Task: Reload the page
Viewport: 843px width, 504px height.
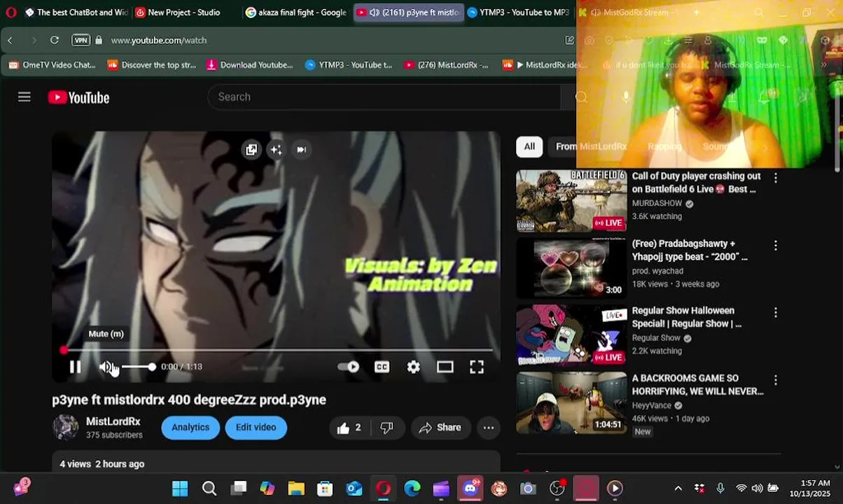Action: click(x=54, y=41)
